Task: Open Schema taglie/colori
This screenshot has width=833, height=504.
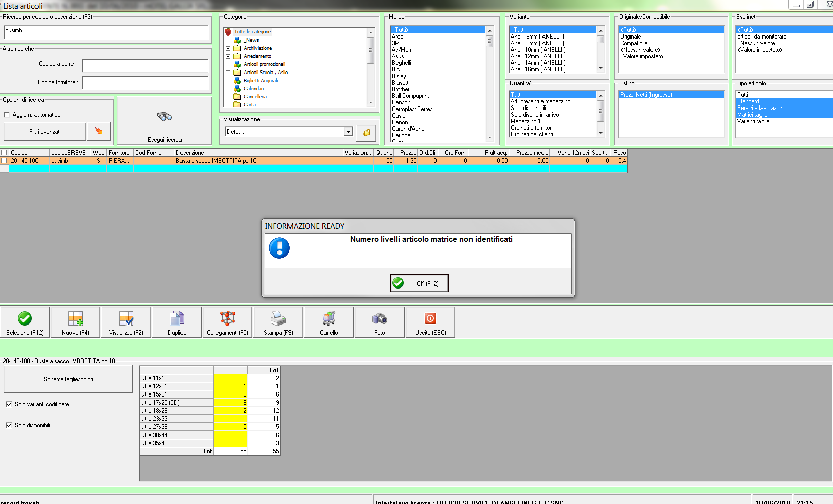Action: pyautogui.click(x=68, y=379)
